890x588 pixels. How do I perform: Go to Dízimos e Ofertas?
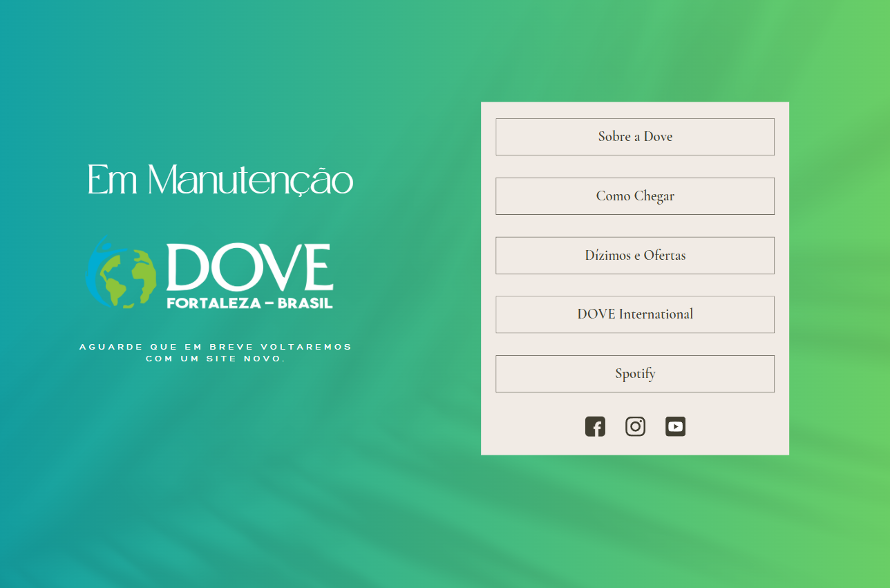(635, 256)
